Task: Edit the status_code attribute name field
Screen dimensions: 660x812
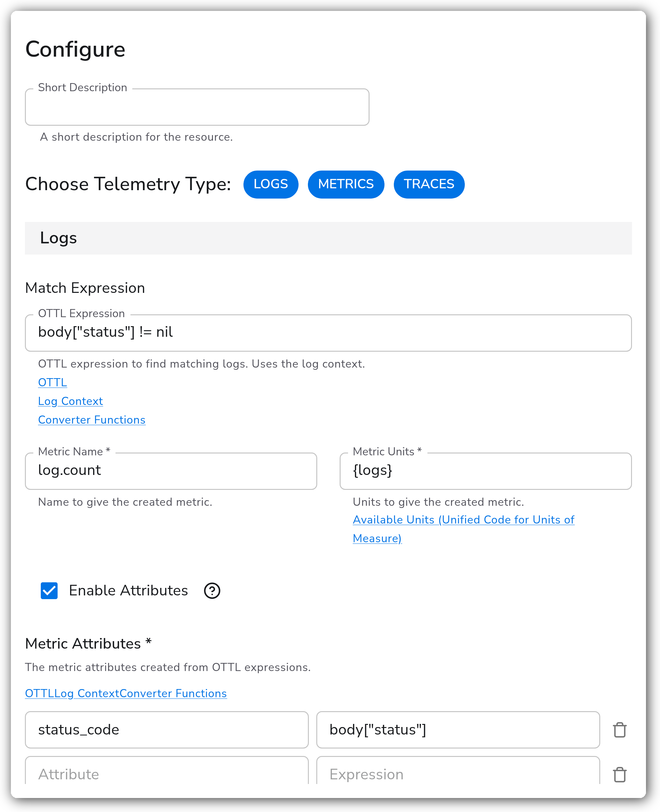Action: click(167, 730)
